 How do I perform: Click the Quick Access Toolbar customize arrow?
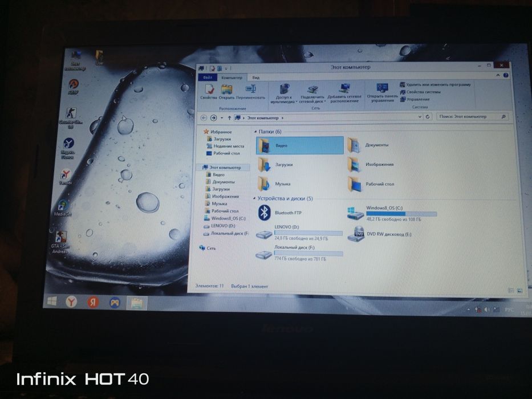226,69
